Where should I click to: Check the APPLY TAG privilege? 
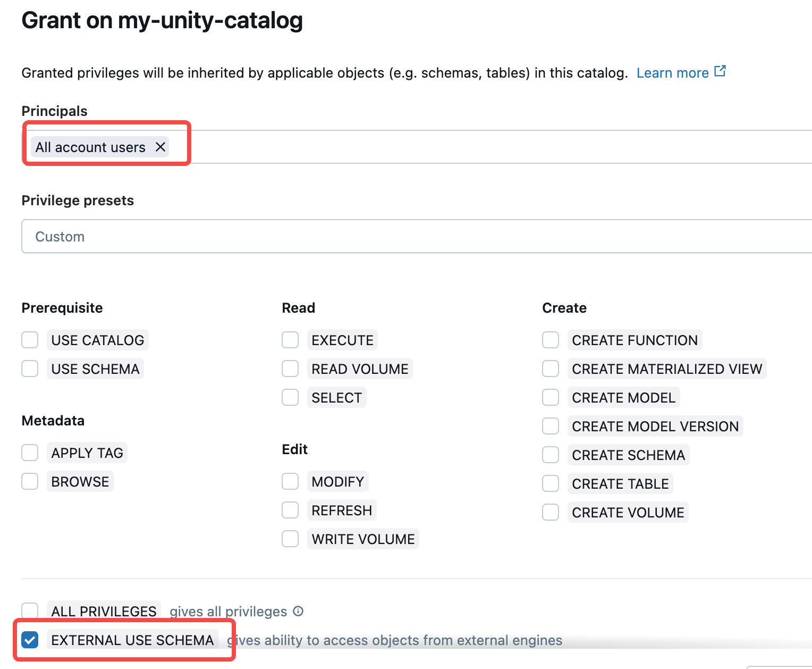(30, 452)
